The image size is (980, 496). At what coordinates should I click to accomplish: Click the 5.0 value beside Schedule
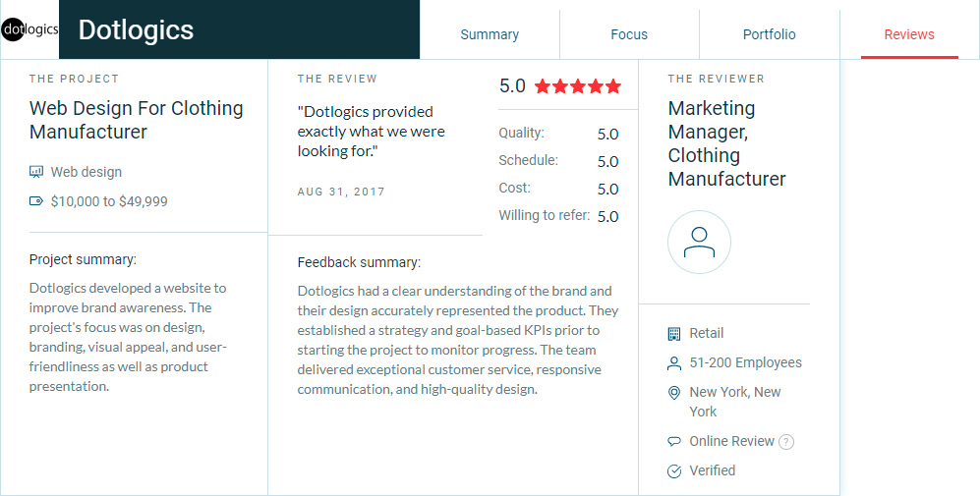[607, 161]
